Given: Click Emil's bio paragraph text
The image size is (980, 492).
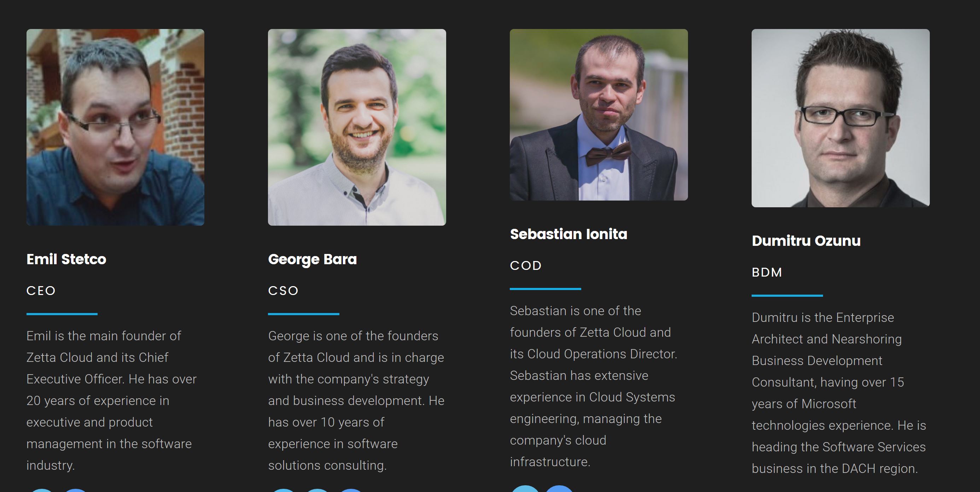Looking at the screenshot, I should [111, 400].
